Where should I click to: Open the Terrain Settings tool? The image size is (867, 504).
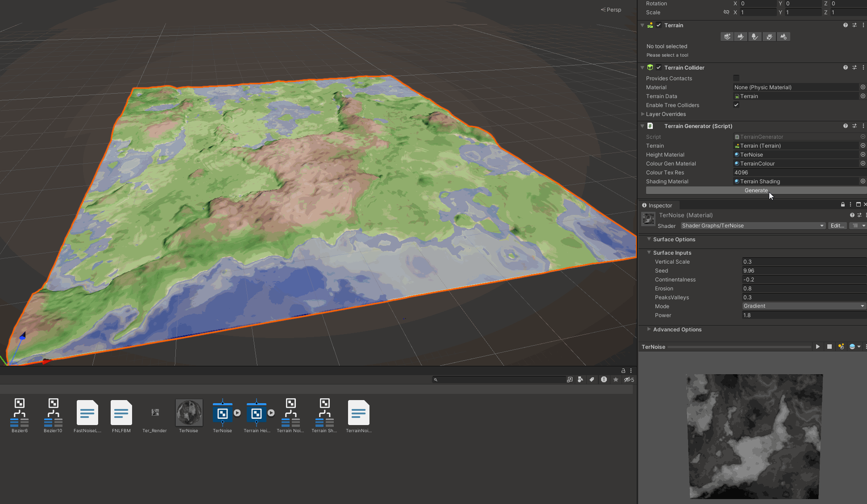(784, 37)
